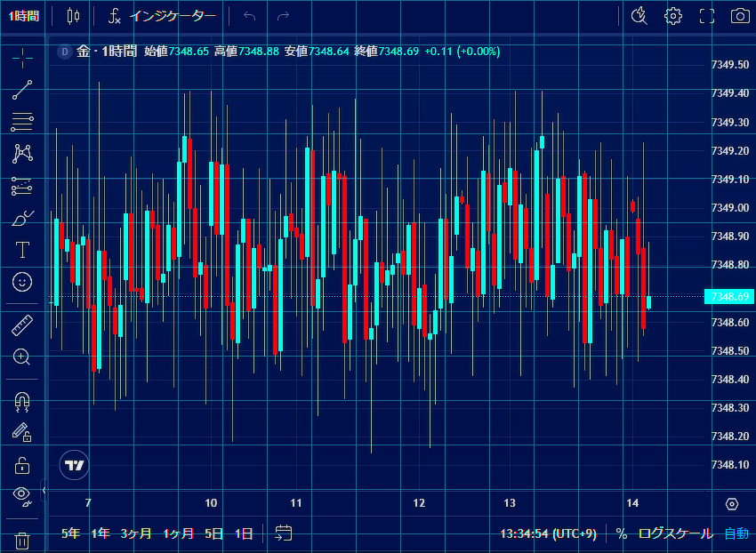The height and width of the screenshot is (553, 756).
Task: Click the symbol title 金 · 1時間
Action: pos(107,51)
